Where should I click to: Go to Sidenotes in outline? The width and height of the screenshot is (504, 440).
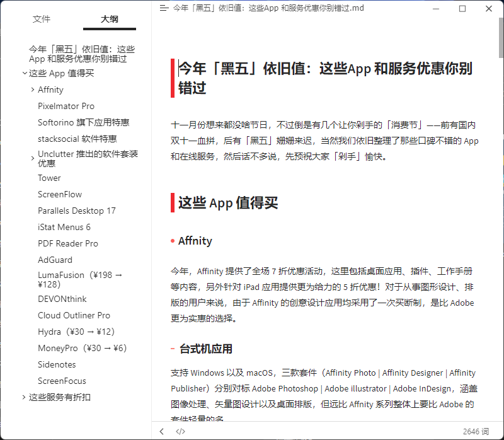coord(57,365)
